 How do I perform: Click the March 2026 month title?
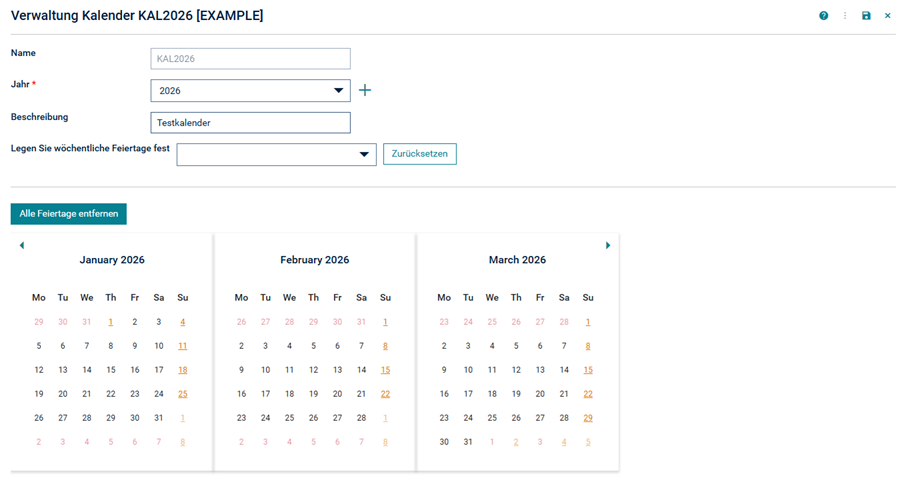coord(517,260)
